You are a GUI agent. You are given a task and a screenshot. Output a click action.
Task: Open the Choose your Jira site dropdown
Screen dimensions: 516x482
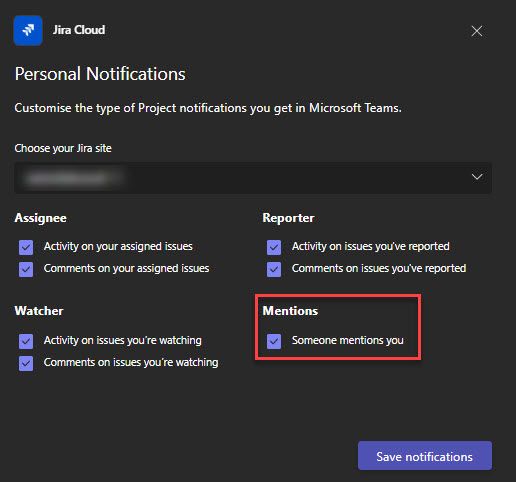253,177
